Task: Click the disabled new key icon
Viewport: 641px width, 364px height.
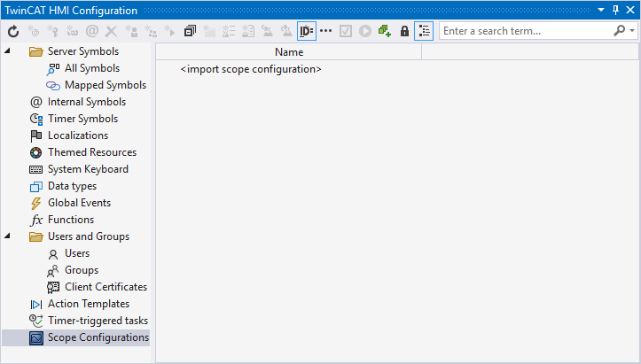Action: pyautogui.click(x=52, y=31)
